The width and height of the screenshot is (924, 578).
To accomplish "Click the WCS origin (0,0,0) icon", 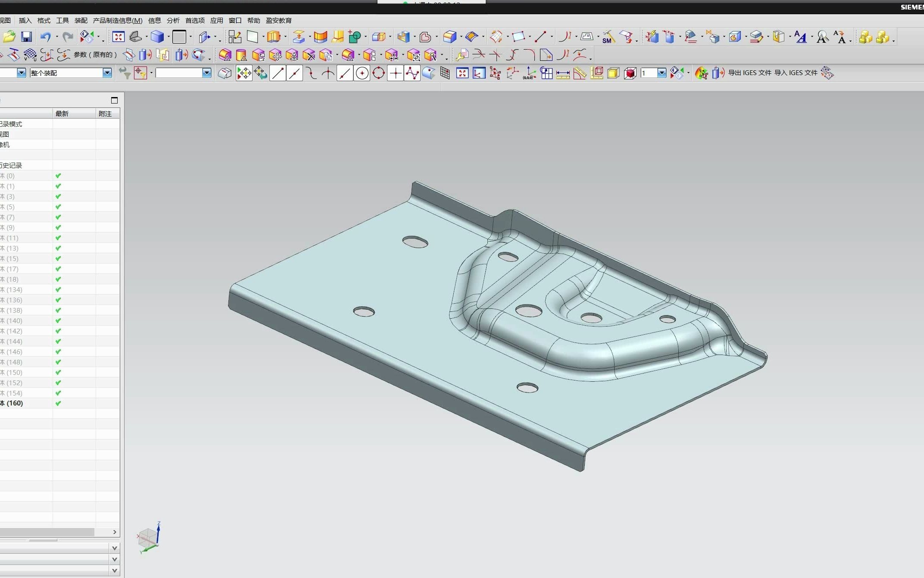I will [529, 73].
